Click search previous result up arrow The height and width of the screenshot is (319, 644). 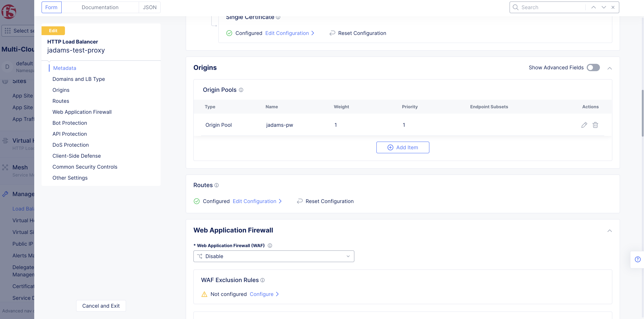click(x=594, y=7)
